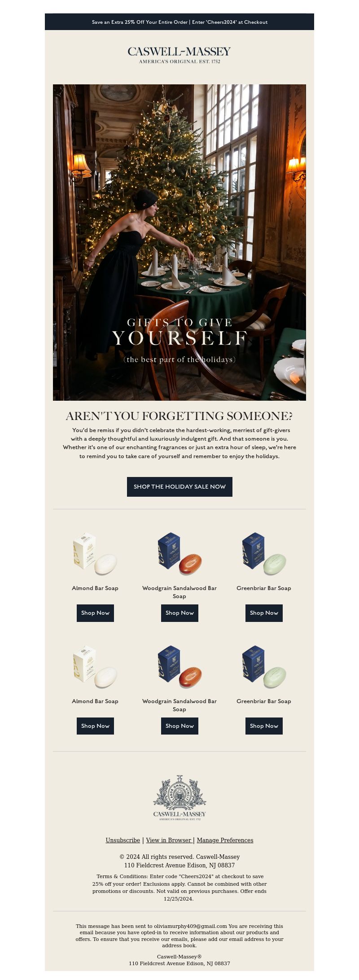Screen dimensions: 359x980
Task: Click the 25% off promo banner
Action: pyautogui.click(x=179, y=22)
